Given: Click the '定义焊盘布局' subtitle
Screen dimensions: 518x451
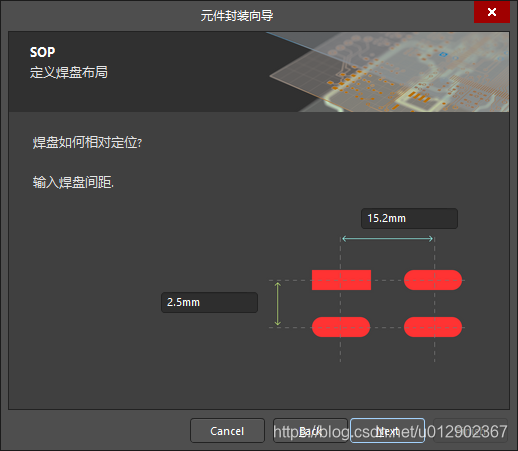Looking at the screenshot, I should tap(69, 72).
